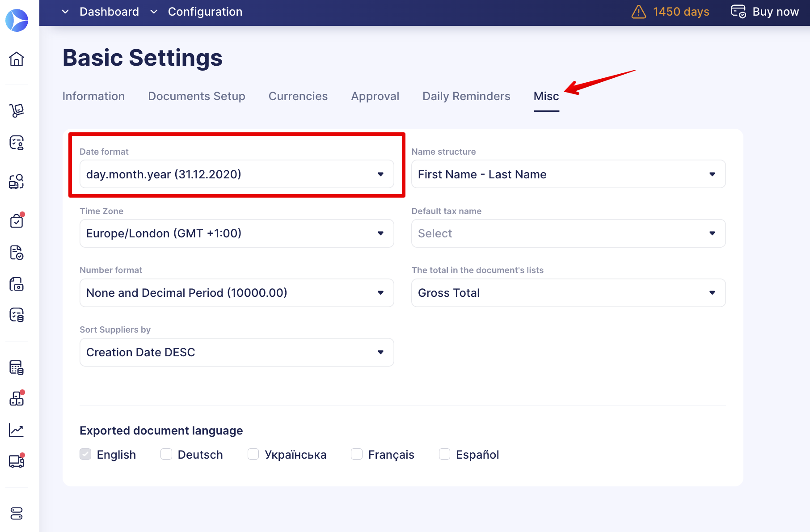810x532 pixels.
Task: Click the analytics chart icon in sidebar
Action: click(17, 430)
